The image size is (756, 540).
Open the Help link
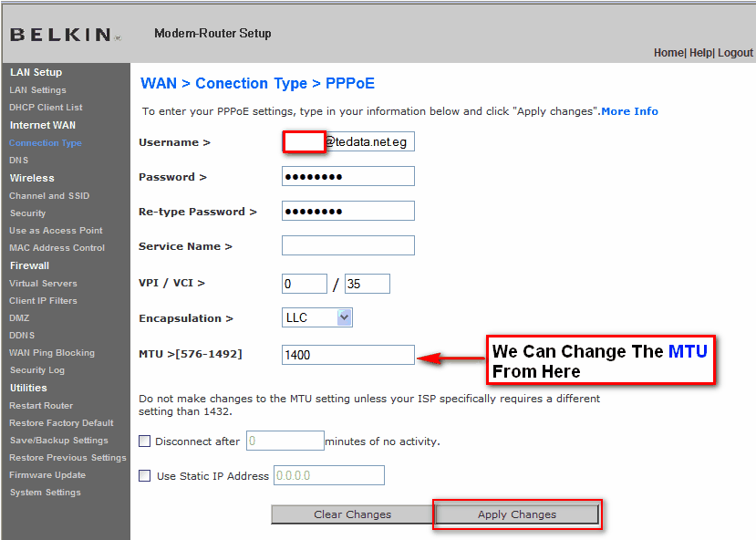[700, 53]
